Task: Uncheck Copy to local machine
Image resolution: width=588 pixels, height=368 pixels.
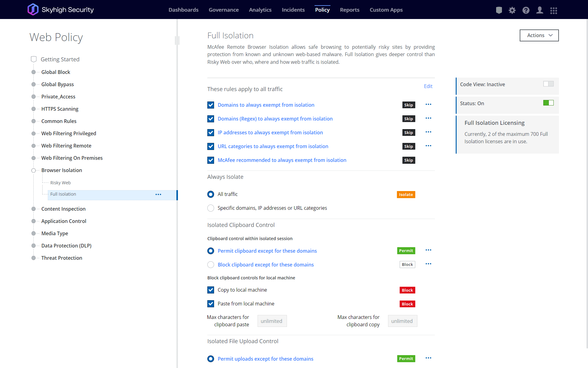Action: [x=211, y=290]
